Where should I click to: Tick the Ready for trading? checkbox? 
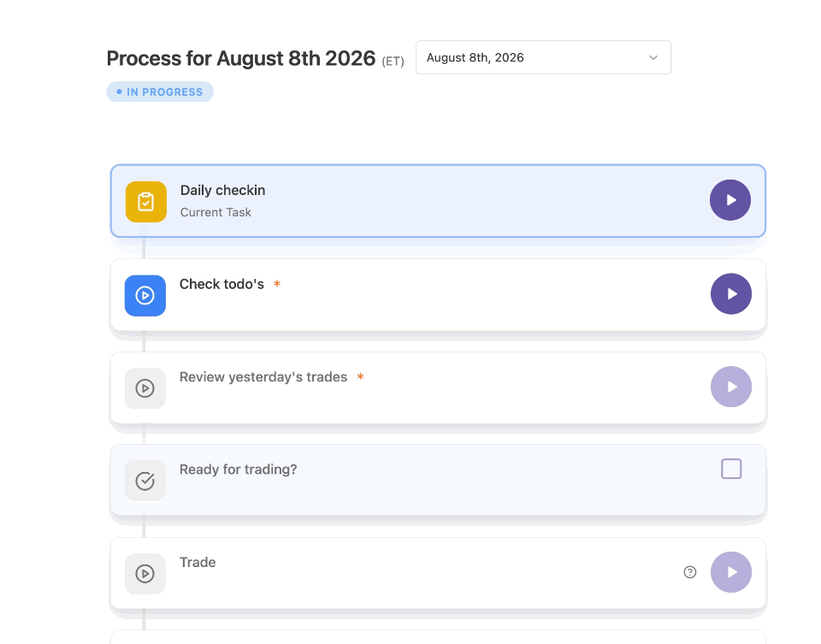(x=731, y=469)
